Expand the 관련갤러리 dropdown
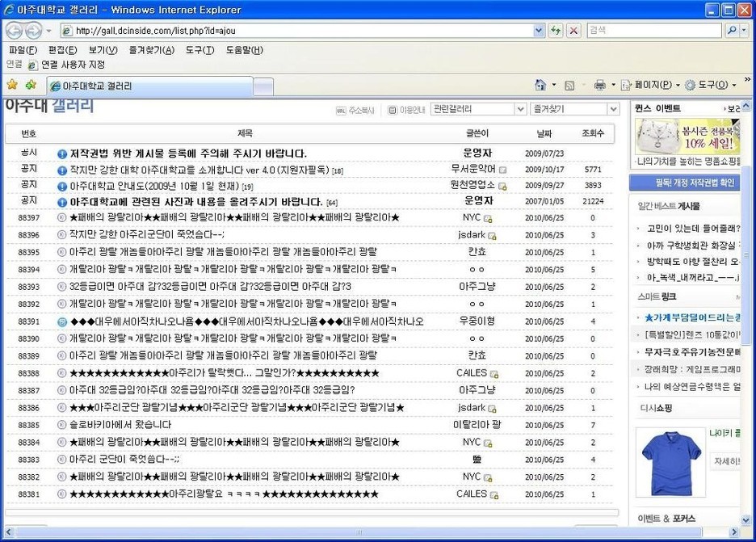This screenshot has width=756, height=542. click(521, 110)
